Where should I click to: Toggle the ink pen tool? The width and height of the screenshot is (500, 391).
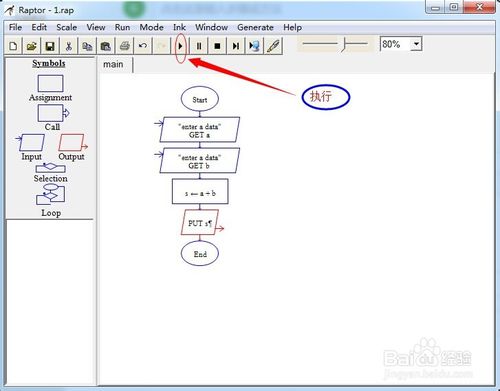(x=273, y=46)
